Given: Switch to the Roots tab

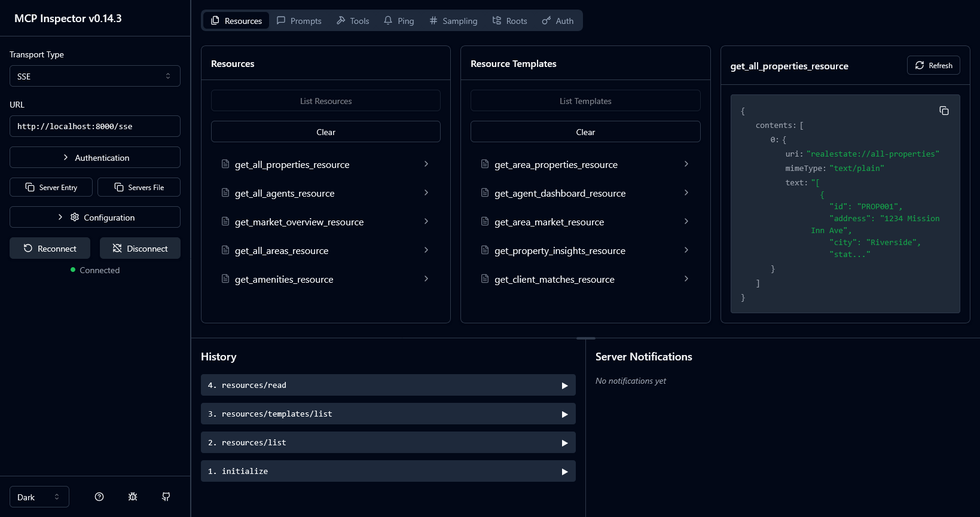Looking at the screenshot, I should (x=509, y=21).
